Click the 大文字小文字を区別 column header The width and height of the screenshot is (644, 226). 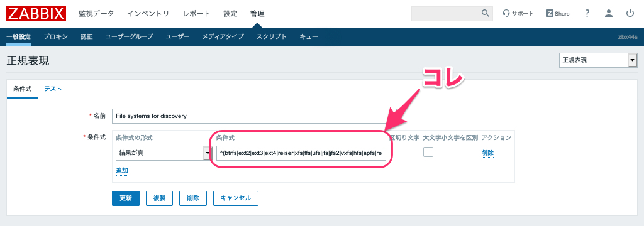450,138
